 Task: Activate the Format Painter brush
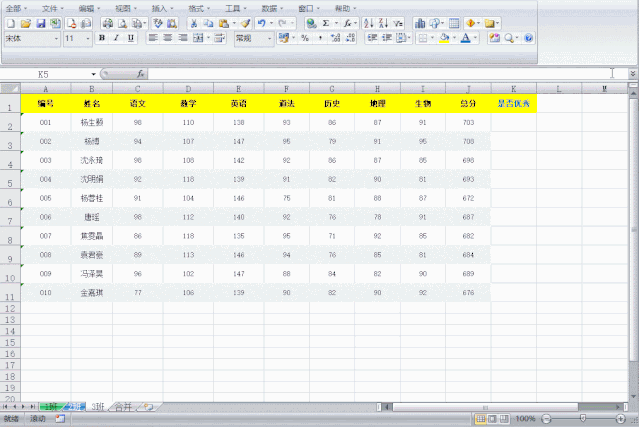(x=245, y=24)
